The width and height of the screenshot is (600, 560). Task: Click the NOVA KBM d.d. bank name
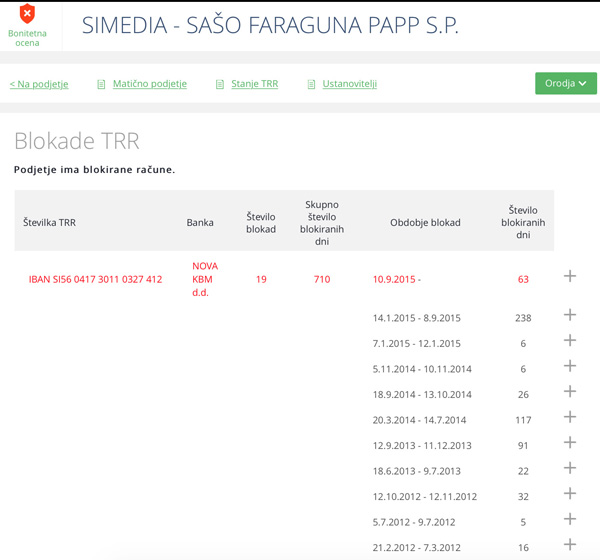tap(205, 279)
